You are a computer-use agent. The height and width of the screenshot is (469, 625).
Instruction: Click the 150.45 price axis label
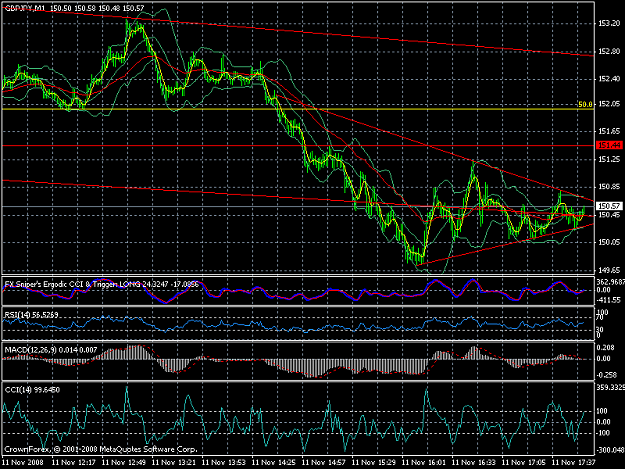coord(609,215)
